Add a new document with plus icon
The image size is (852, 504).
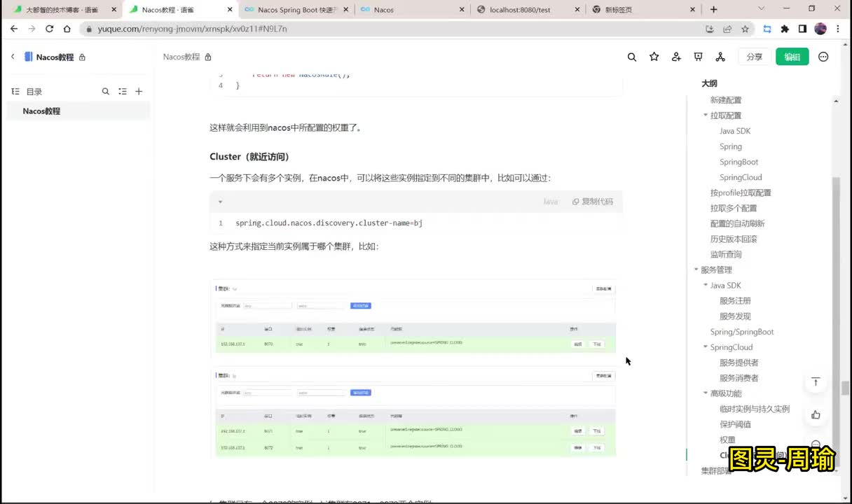(139, 92)
